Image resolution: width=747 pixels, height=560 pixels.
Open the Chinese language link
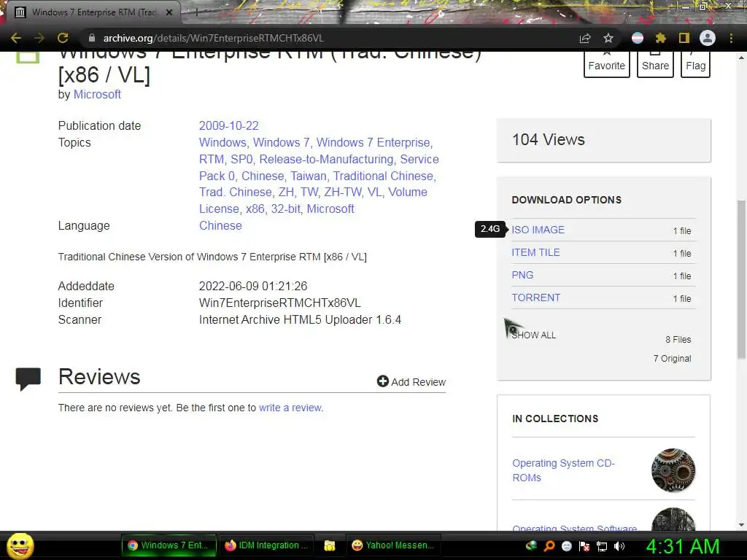220,225
